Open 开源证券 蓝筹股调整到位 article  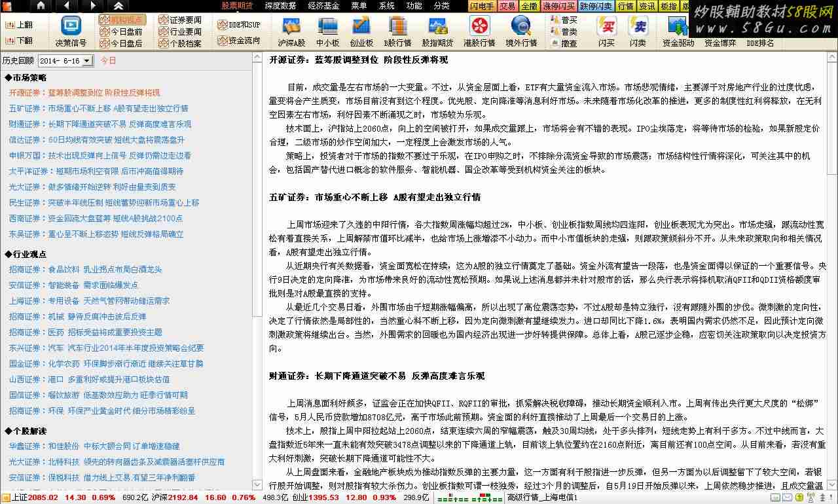click(84, 93)
